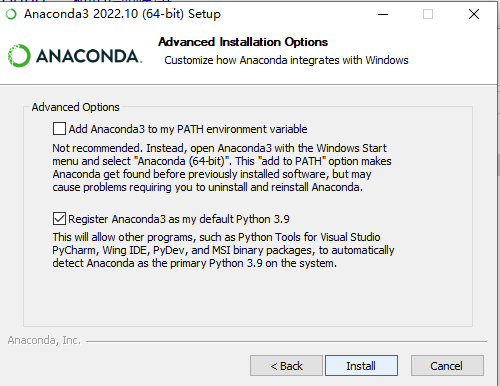Click the Anaconda icon in the title bar
The image size is (500, 386).
tap(11, 14)
